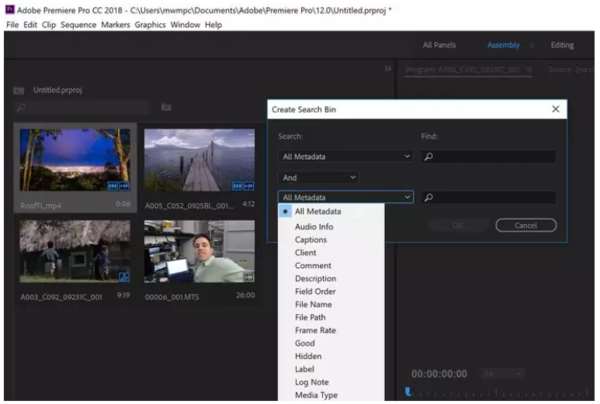Collapse the second All Metadata dropdown
The image size is (600, 404).
point(346,197)
